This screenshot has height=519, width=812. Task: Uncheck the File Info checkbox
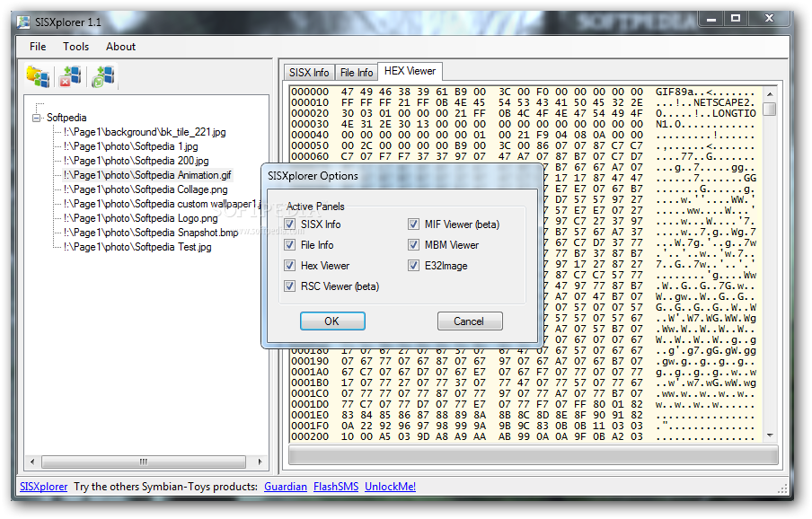[289, 245]
